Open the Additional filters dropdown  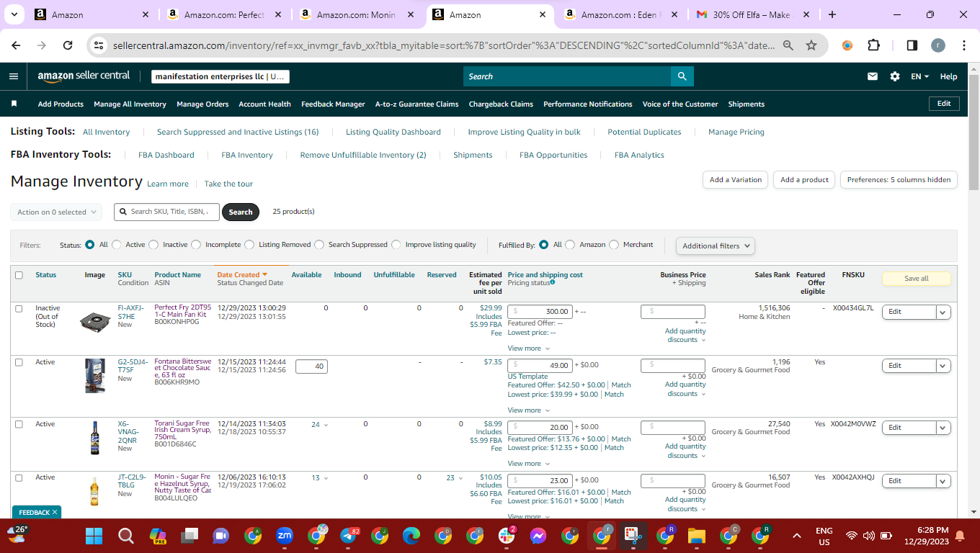pos(715,246)
